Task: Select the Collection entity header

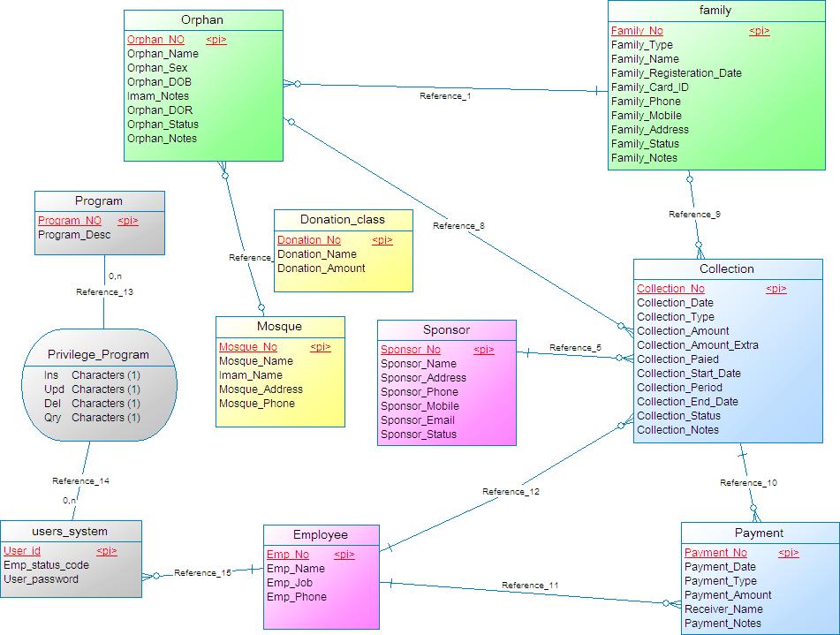Action: [x=726, y=268]
